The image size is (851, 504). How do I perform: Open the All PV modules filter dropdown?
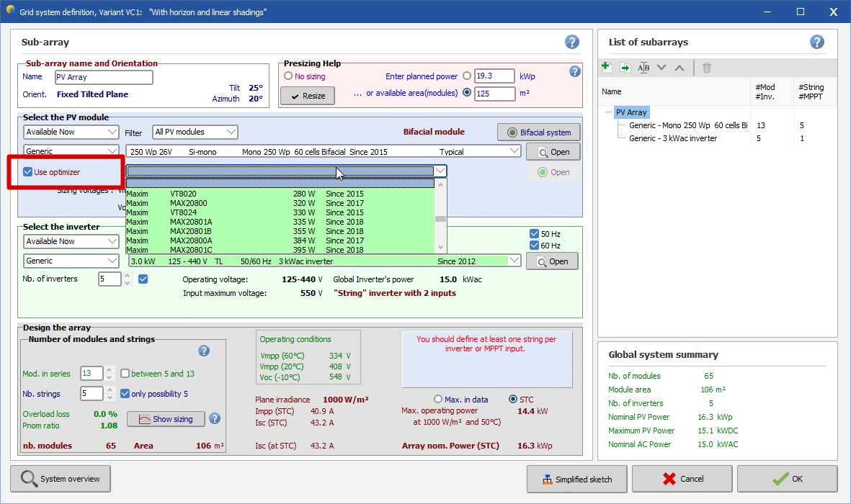click(195, 132)
